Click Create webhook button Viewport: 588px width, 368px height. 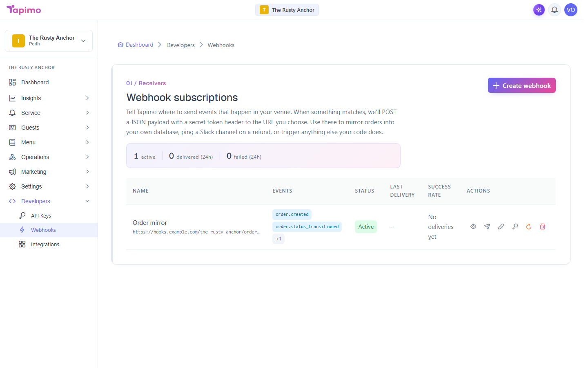pyautogui.click(x=521, y=85)
